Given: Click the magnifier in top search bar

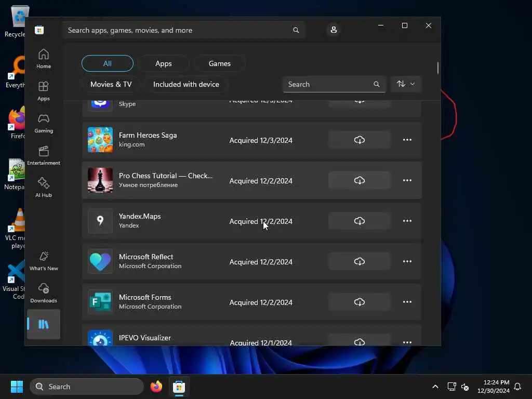Looking at the screenshot, I should tap(296, 30).
